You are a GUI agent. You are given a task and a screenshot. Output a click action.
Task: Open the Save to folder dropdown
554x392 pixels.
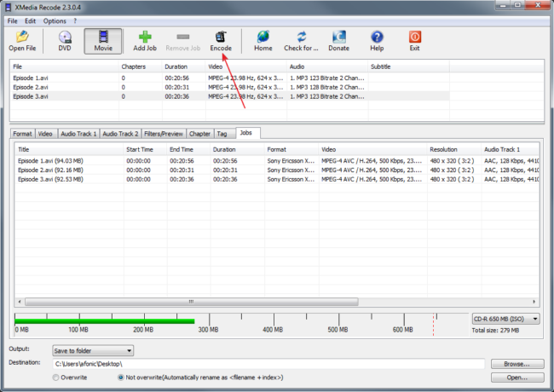click(92, 350)
